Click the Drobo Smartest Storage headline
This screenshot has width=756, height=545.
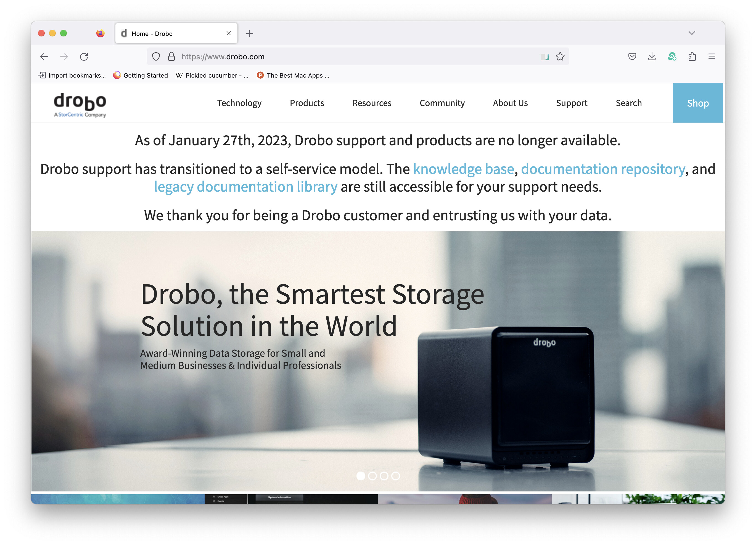click(x=312, y=310)
